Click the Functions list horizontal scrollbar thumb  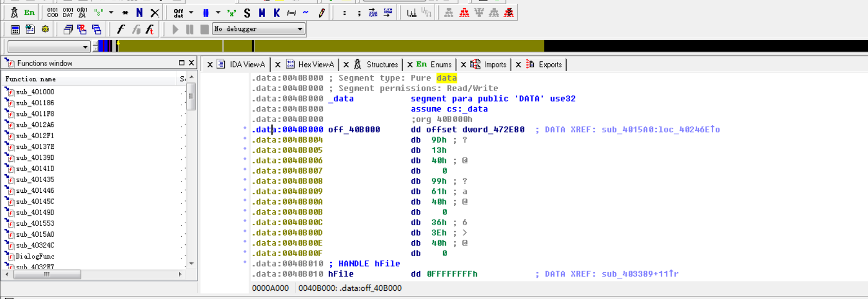point(47,274)
